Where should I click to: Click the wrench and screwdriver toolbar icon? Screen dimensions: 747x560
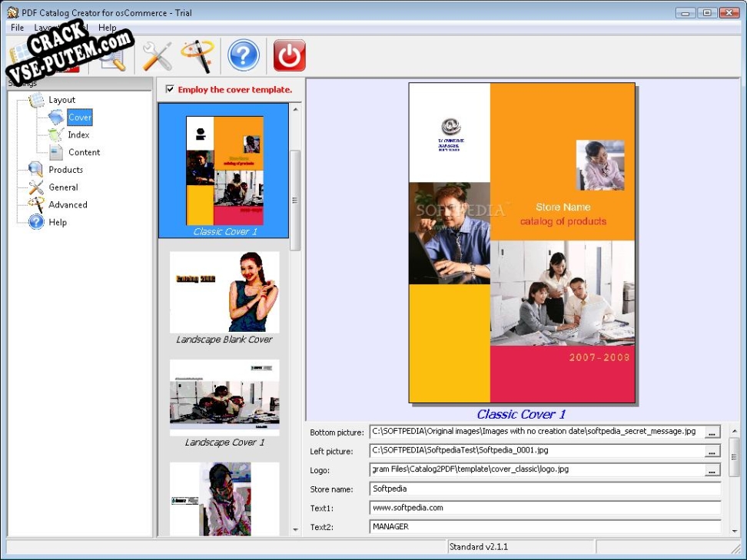point(158,56)
